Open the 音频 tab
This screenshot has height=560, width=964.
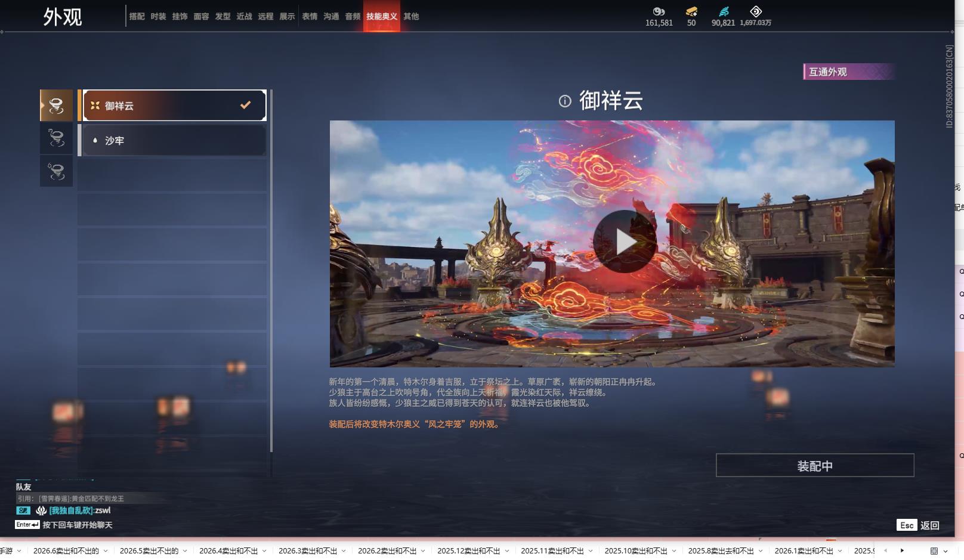click(x=353, y=17)
